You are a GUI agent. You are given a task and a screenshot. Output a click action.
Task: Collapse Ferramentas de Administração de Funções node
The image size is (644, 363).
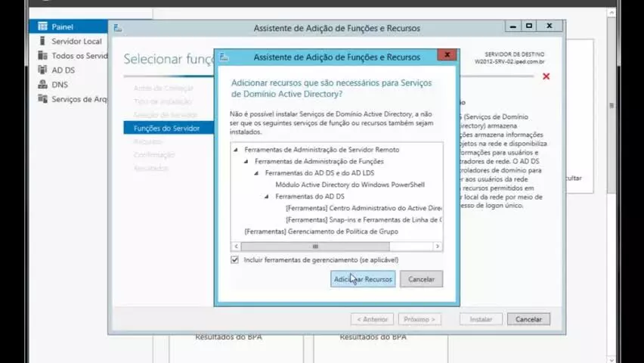[x=246, y=162]
